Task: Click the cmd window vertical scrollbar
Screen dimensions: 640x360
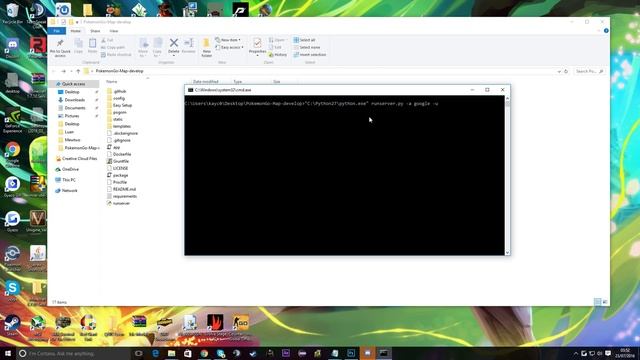Action: 507,176
